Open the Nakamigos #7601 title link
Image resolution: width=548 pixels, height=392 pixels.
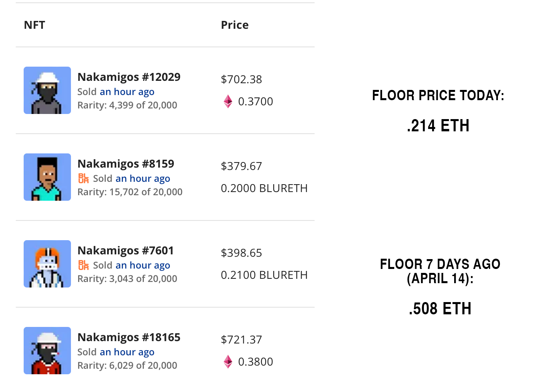click(126, 250)
